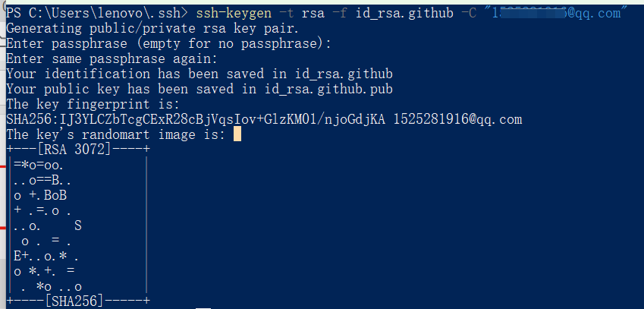Click the [SHA256] randomart footer label
644x309 pixels.
(x=74, y=301)
